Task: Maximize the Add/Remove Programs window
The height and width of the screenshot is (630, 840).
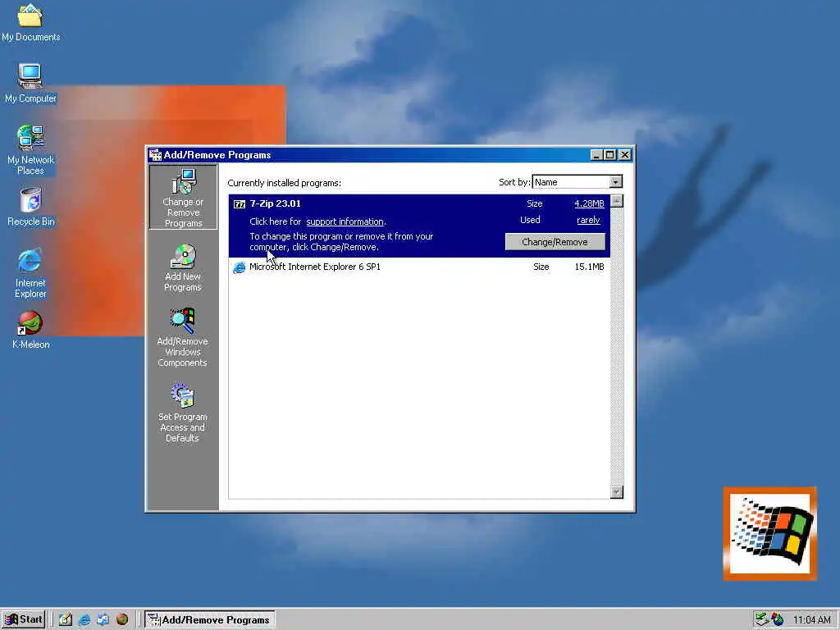Action: tap(610, 155)
